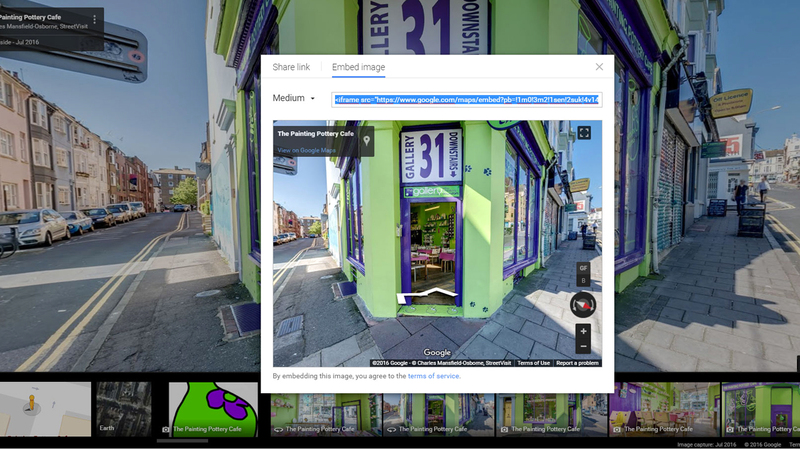Select the purple-and-green logo photo thumbnail
800x450 pixels.
pyautogui.click(x=213, y=409)
